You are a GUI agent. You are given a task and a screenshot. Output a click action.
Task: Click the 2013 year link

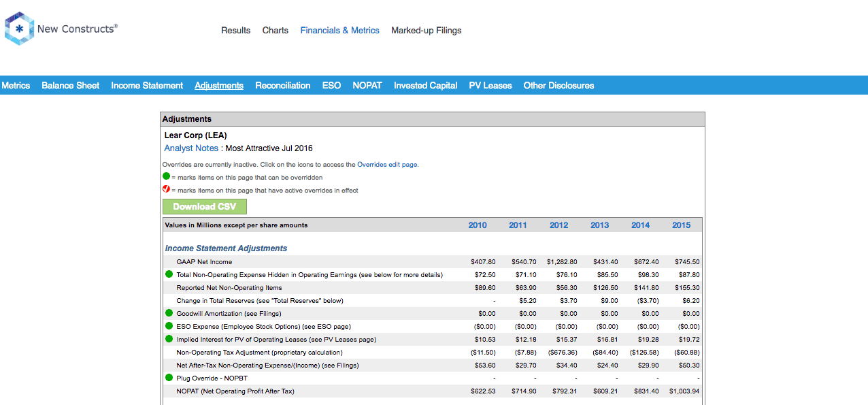pyautogui.click(x=599, y=225)
